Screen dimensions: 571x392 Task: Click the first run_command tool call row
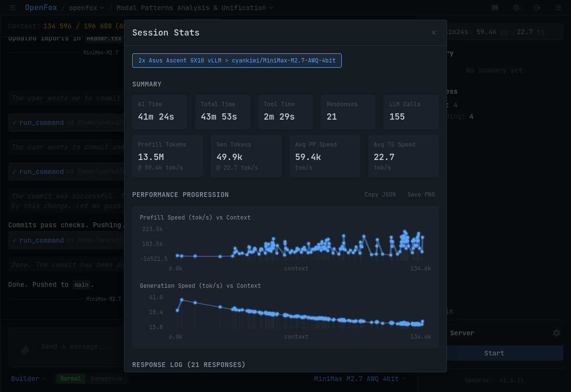66,122
